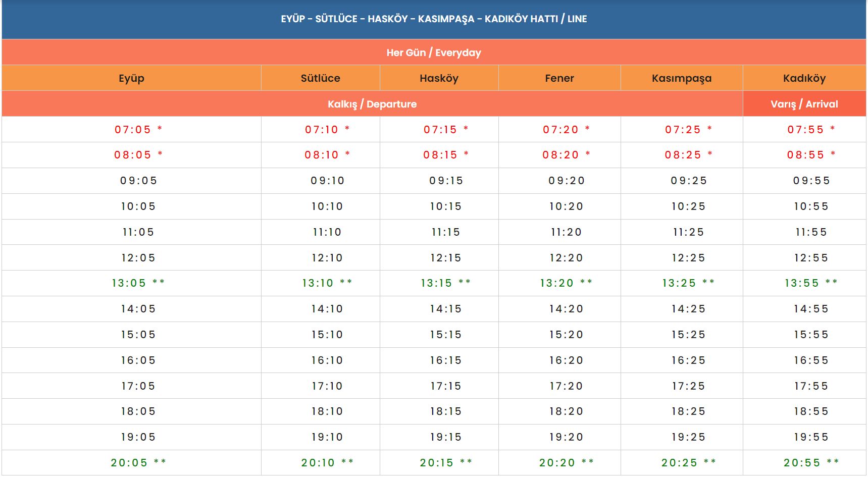The height and width of the screenshot is (477, 868).
Task: Click the Hasköy column header
Action: click(x=439, y=78)
